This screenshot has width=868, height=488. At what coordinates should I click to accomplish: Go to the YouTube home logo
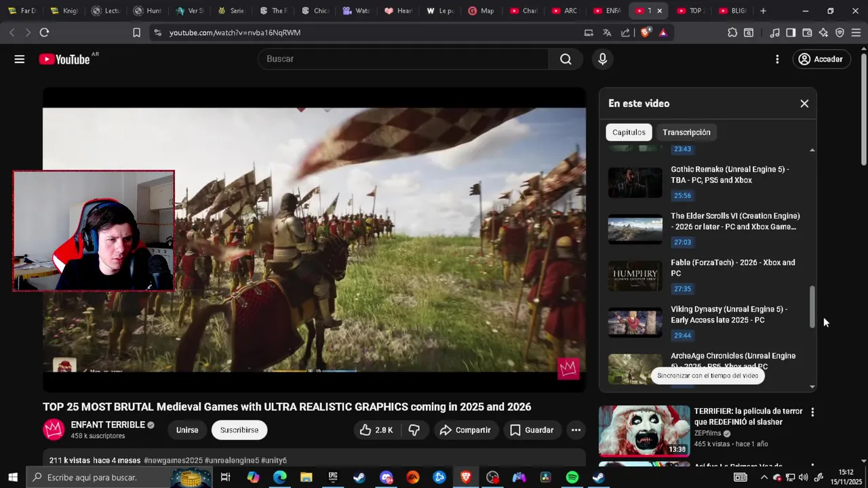click(x=64, y=59)
